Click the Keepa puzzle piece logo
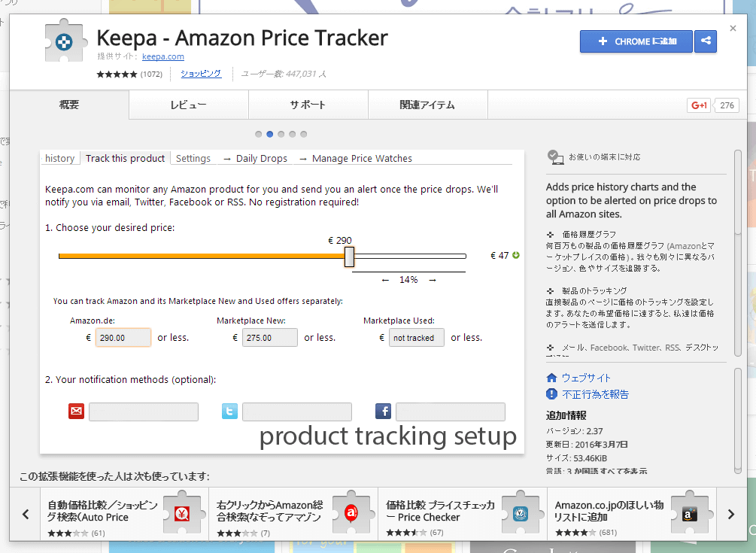Viewport: 756px width, 553px height. [x=65, y=41]
